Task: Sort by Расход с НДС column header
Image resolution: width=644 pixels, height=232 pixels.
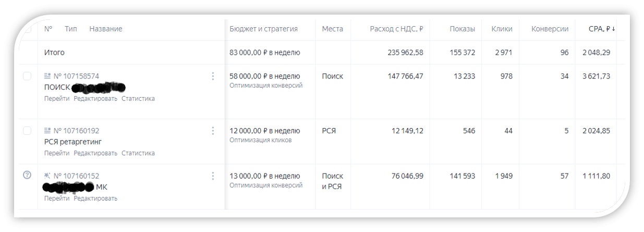Action: point(396,29)
